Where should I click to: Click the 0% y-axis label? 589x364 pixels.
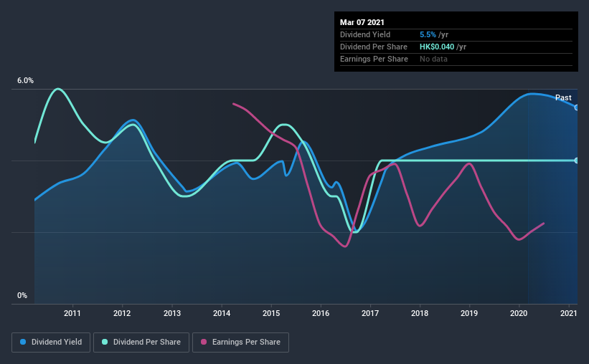point(22,296)
